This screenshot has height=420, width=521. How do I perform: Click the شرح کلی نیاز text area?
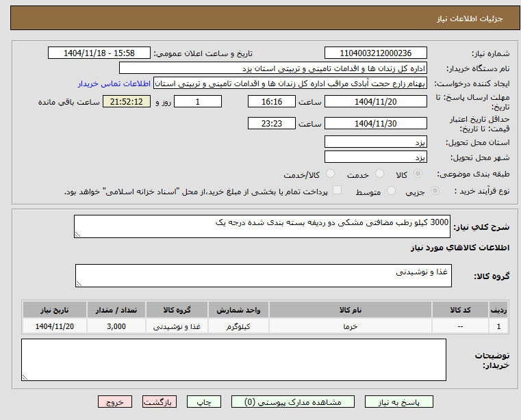[262, 226]
